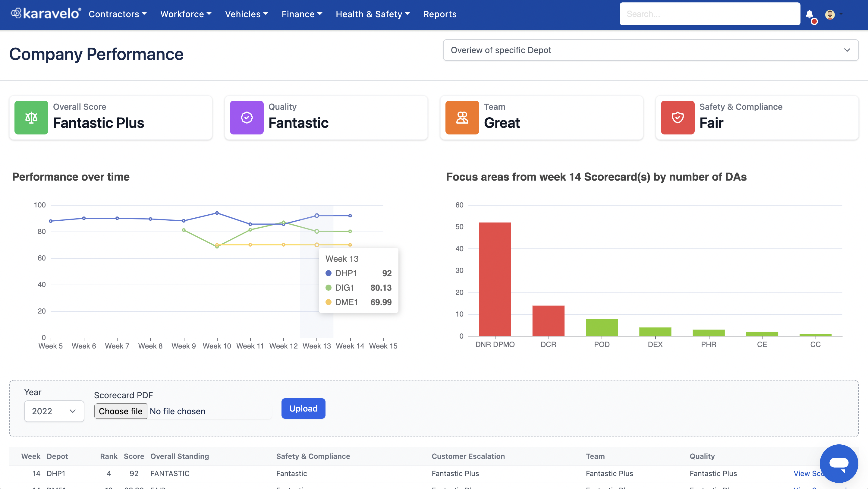Click the karavelo logo icon
This screenshot has height=489, width=868.
16,14
